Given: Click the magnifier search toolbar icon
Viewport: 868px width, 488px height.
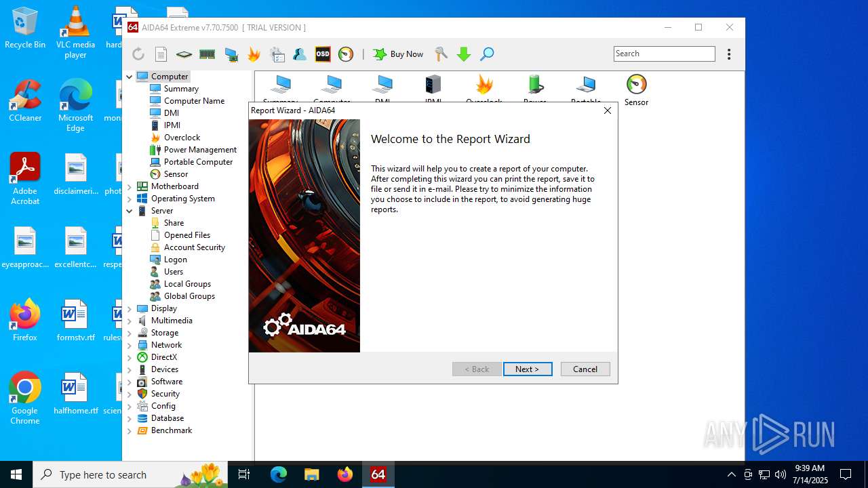Looking at the screenshot, I should click(487, 54).
